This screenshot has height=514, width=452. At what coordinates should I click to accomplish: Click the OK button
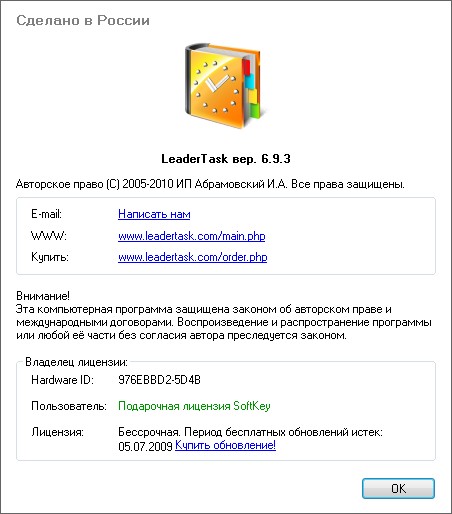pos(398,489)
